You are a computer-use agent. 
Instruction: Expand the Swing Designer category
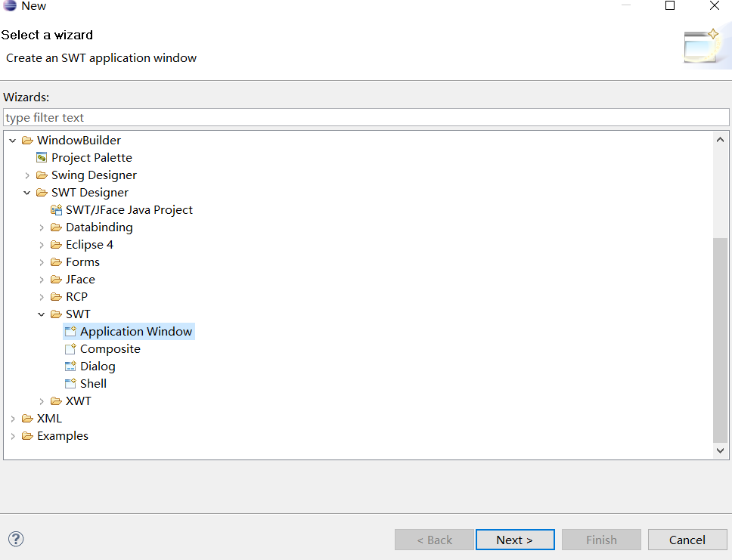click(26, 175)
